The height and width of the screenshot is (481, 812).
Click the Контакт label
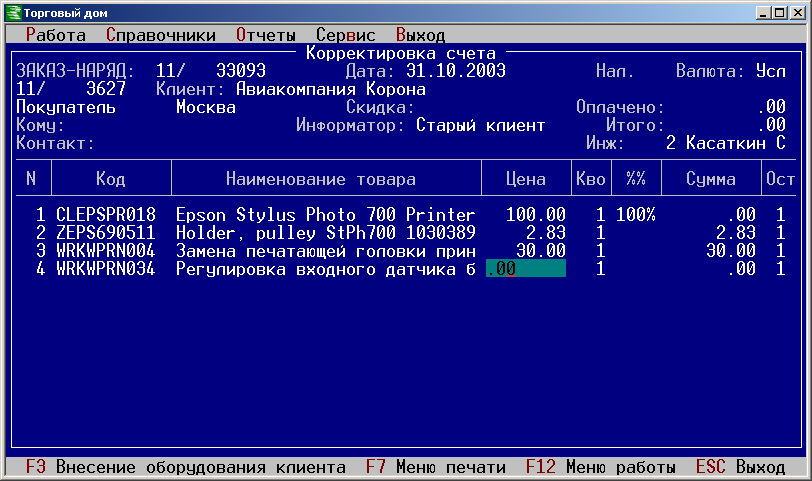click(55, 142)
